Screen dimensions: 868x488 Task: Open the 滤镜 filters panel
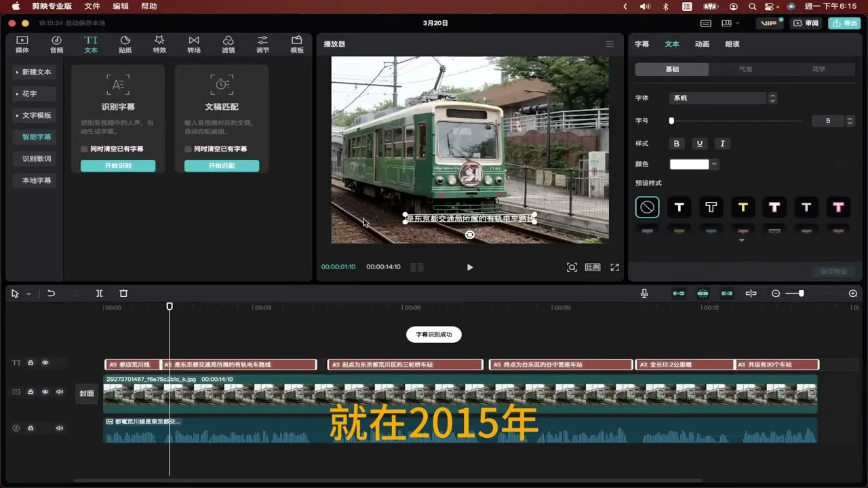point(229,44)
